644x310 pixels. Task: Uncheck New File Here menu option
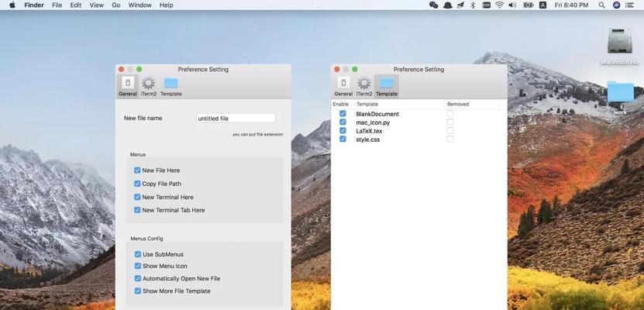[x=137, y=170]
